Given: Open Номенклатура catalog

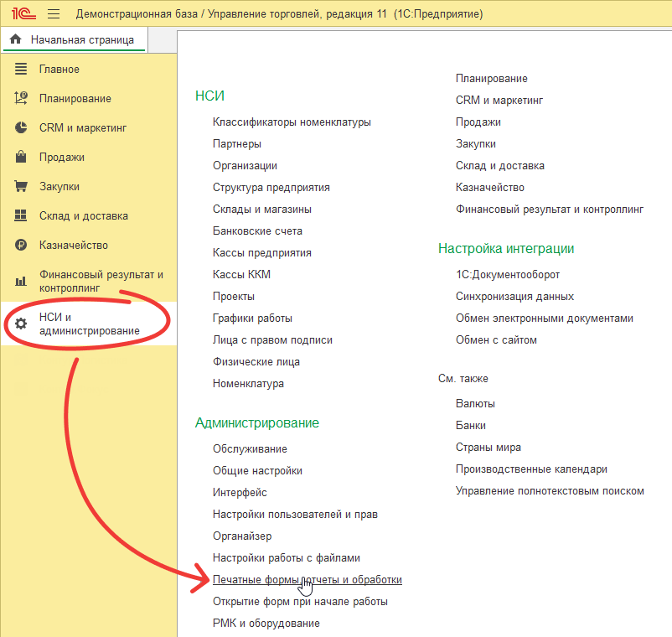Looking at the screenshot, I should [248, 384].
